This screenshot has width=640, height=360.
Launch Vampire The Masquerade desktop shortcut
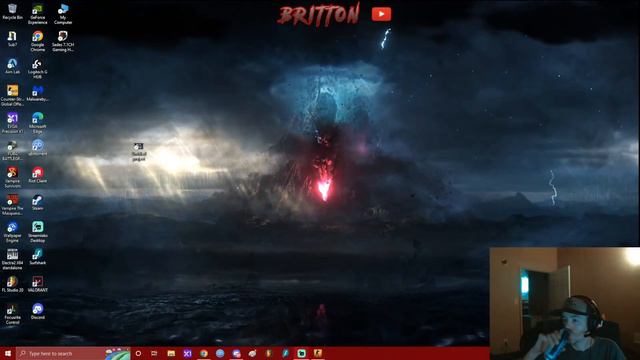pos(12,205)
